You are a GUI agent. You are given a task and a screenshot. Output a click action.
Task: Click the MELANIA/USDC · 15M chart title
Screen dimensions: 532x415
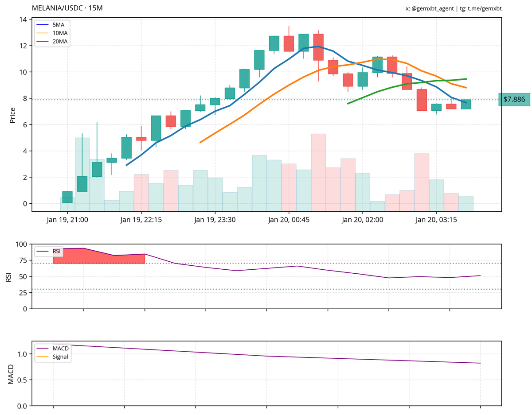(x=67, y=8)
